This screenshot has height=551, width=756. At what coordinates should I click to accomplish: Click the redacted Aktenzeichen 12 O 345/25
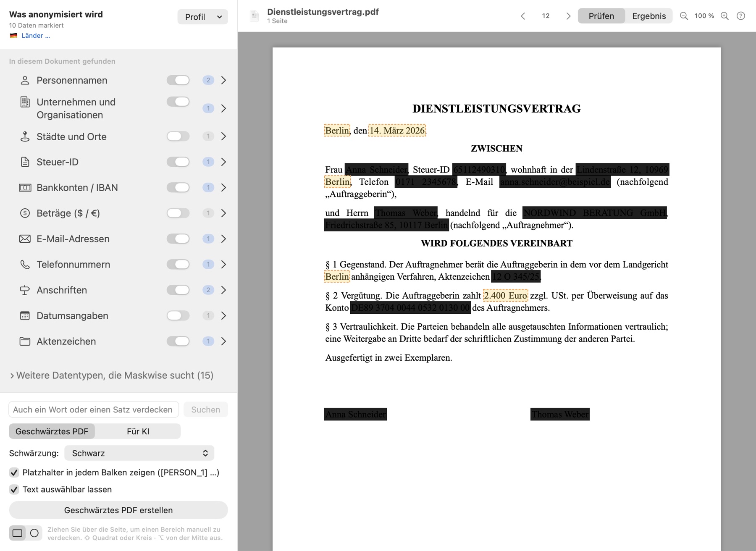516,277
